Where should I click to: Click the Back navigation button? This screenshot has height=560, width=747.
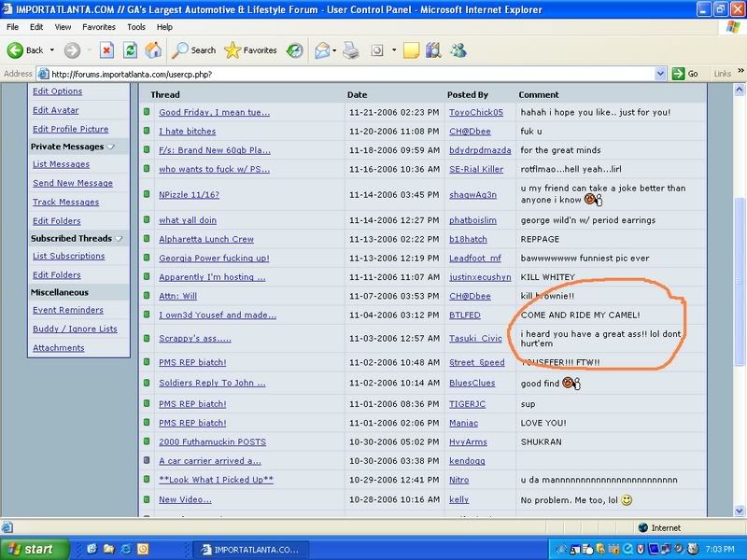[x=26, y=50]
